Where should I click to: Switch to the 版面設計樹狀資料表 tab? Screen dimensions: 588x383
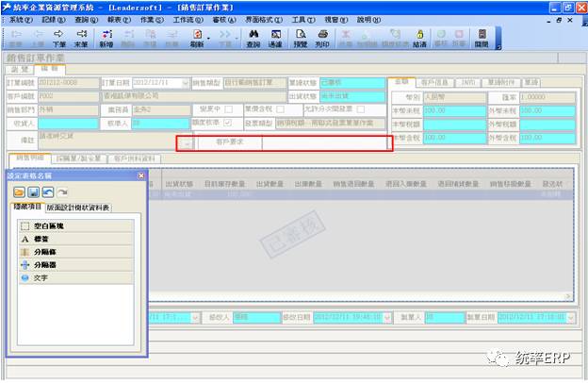[x=78, y=207]
